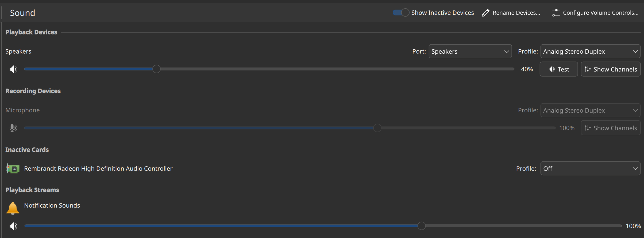The width and height of the screenshot is (644, 238).
Task: Open the Speakers Port dropdown
Action: [x=470, y=51]
